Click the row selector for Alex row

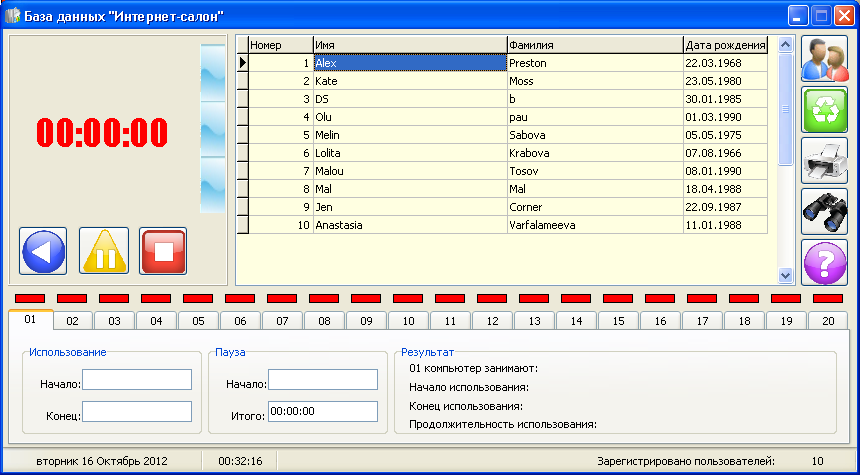point(243,63)
